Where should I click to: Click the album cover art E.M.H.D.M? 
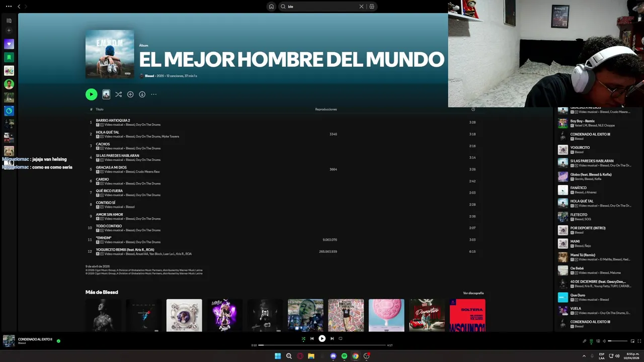110,54
